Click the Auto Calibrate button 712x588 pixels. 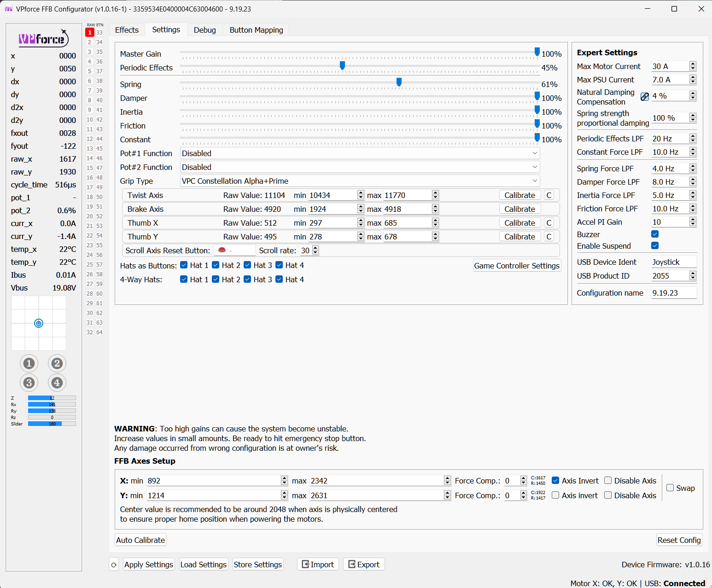point(140,540)
